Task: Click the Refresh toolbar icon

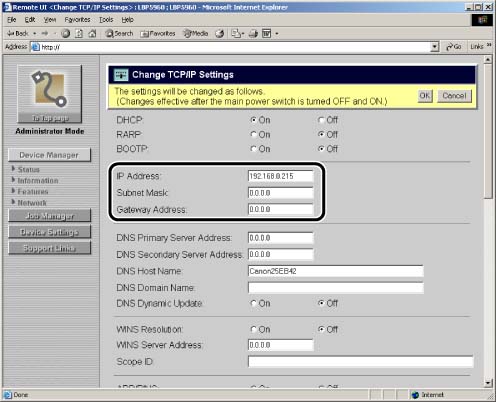Action: [x=79, y=33]
